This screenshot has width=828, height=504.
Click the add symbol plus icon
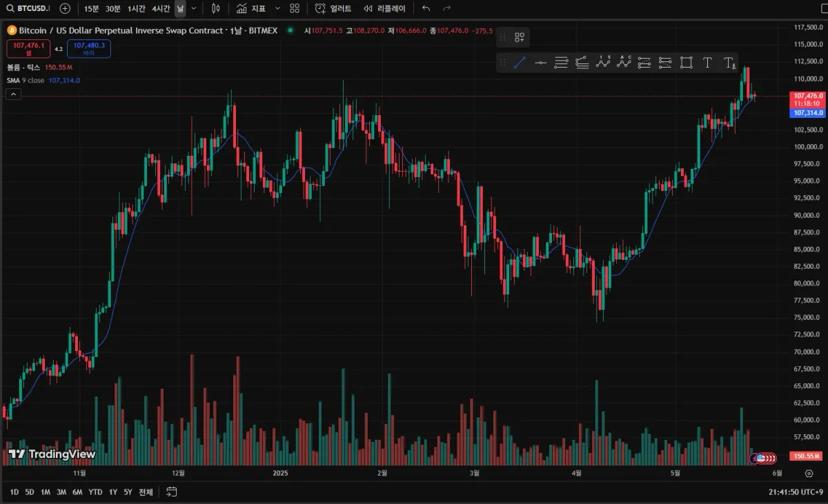65,8
